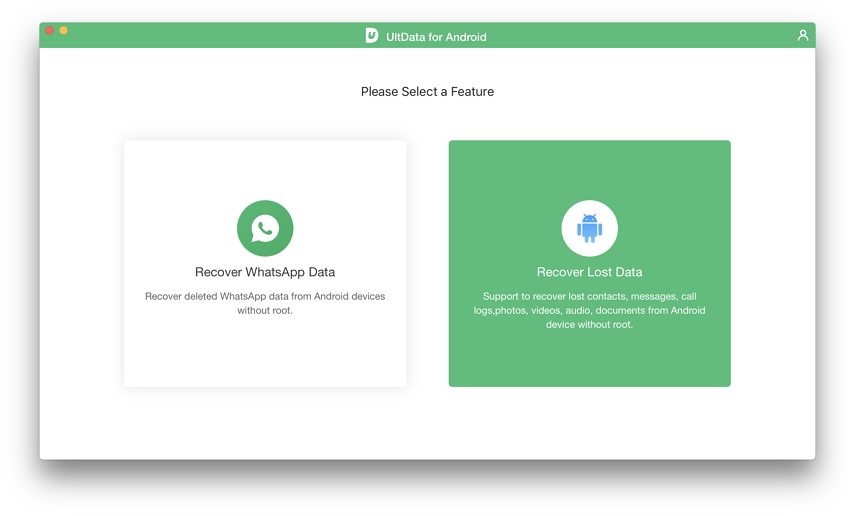This screenshot has width=855, height=516.
Task: Select the Recover WhatsApp Data heading
Action: (x=265, y=272)
